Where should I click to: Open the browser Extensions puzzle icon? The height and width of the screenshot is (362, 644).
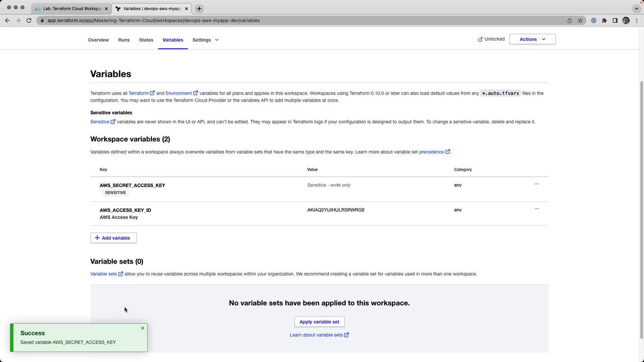tap(604, 21)
